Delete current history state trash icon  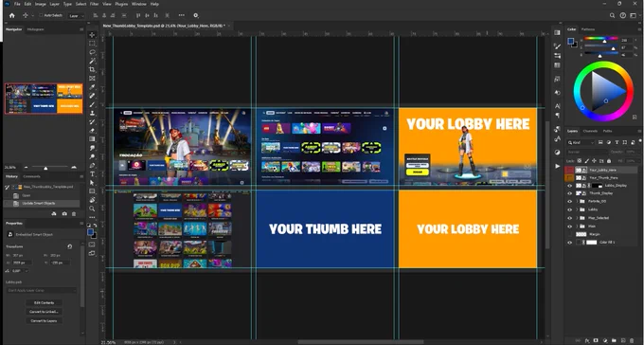74,214
